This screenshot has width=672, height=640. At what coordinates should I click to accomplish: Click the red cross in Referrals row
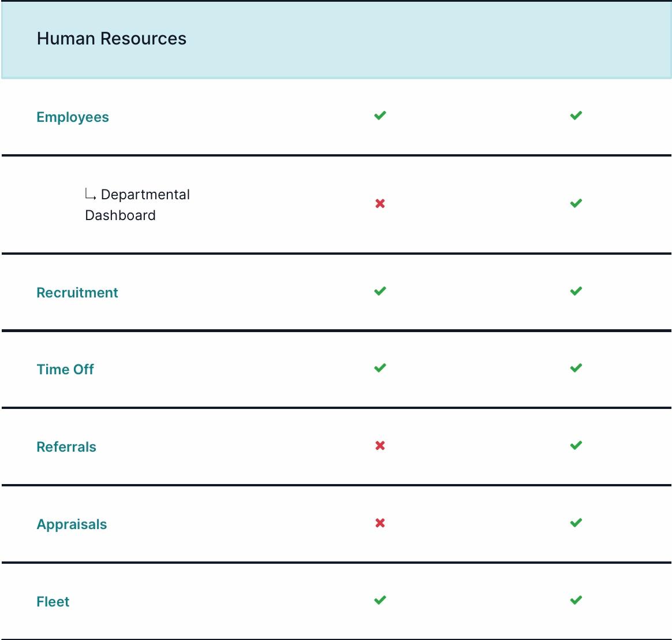click(380, 445)
